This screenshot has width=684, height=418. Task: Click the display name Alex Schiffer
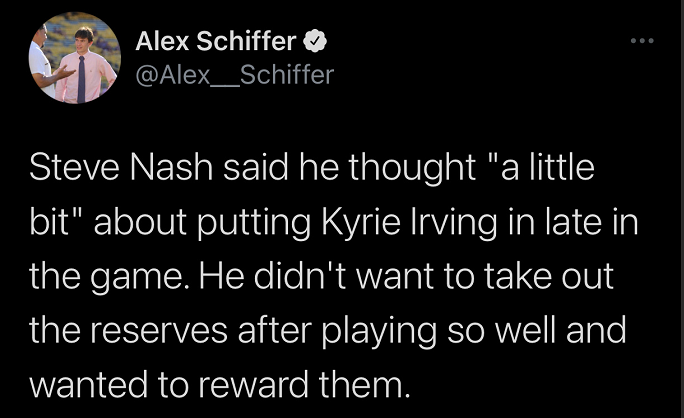click(215, 42)
